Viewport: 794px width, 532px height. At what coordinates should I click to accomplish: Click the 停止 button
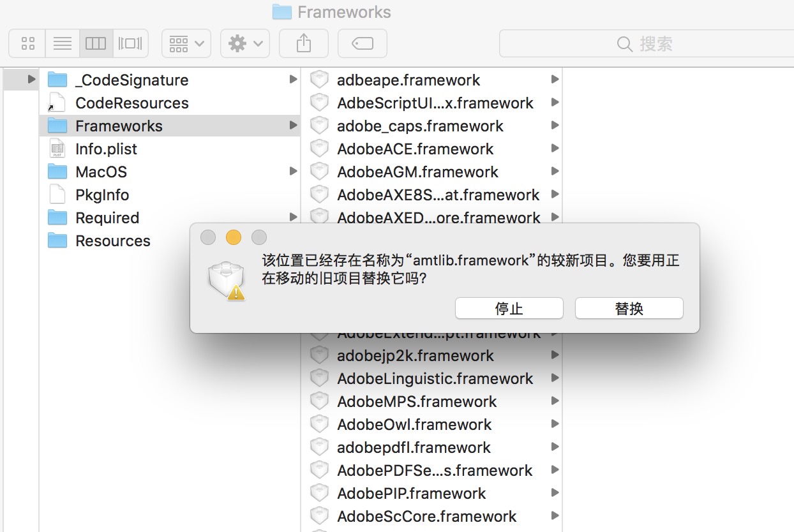point(509,308)
